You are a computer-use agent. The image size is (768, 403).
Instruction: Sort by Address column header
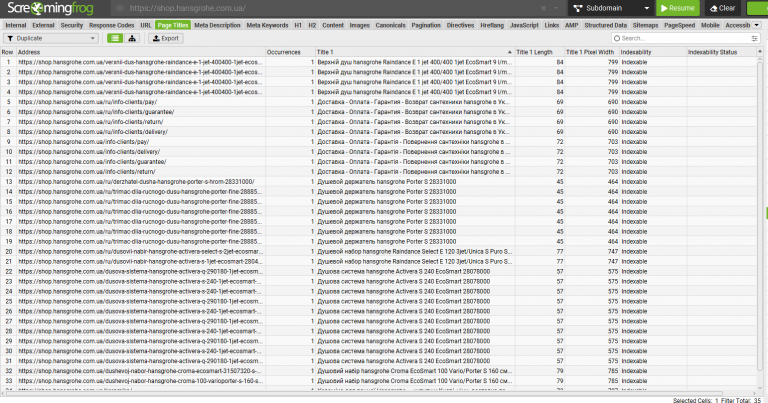[141, 52]
